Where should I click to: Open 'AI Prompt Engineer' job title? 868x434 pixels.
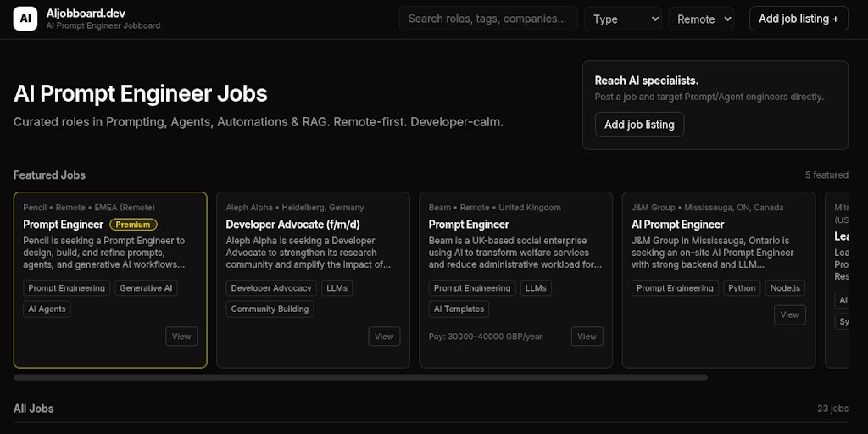click(x=677, y=224)
